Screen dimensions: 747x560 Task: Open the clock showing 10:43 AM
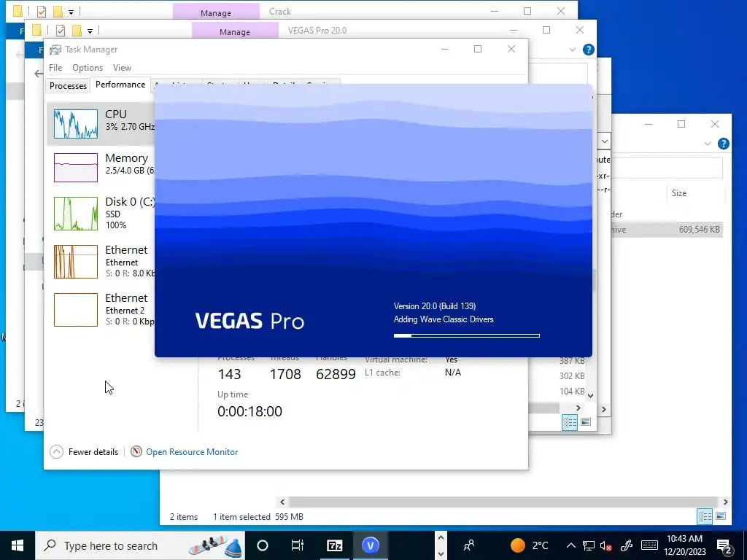point(684,545)
